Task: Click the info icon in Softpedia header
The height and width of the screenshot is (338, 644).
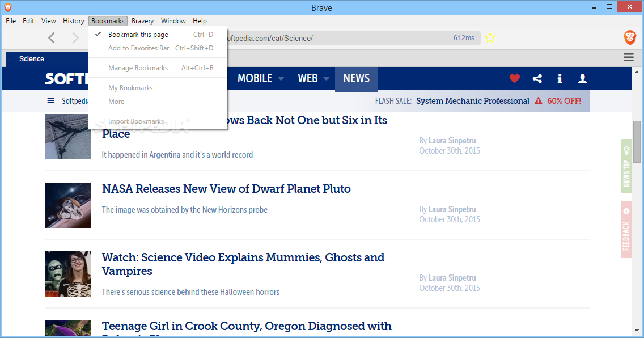Action: [x=560, y=78]
